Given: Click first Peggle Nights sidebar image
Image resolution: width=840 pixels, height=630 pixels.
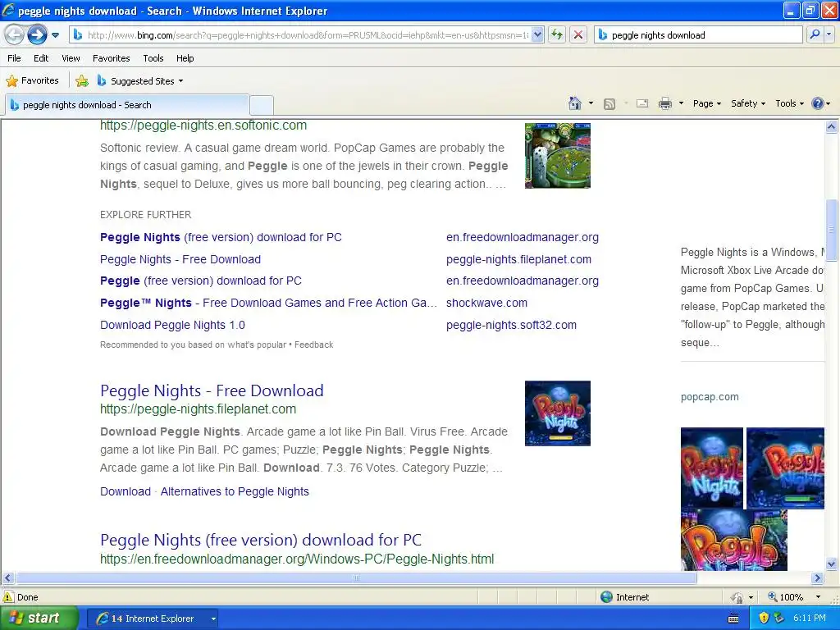Looking at the screenshot, I should [x=712, y=467].
